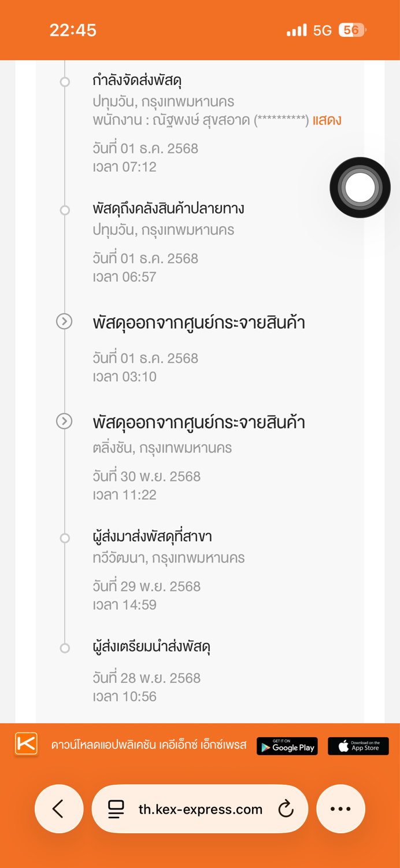Open the Google Play download badge

coord(287,746)
